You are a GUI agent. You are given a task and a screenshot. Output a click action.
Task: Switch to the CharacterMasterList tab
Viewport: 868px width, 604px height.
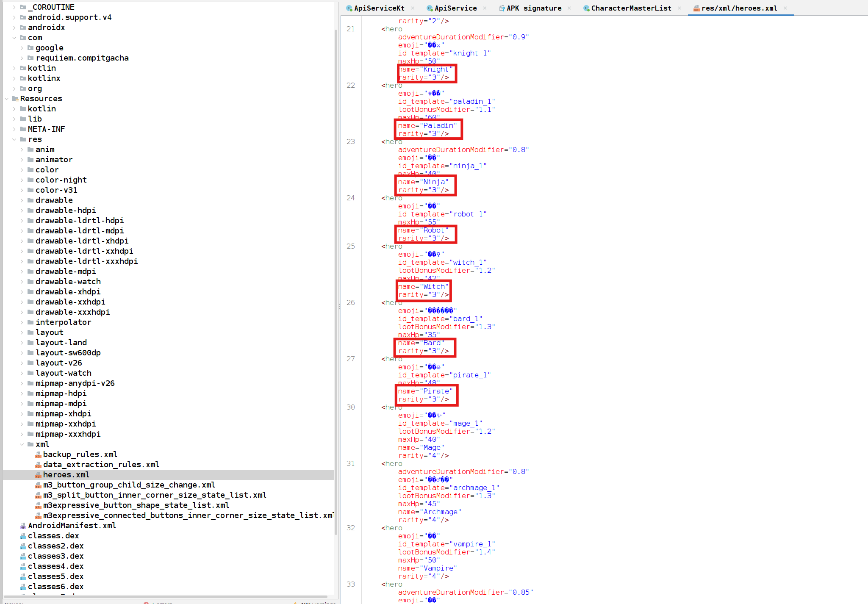[x=631, y=8]
